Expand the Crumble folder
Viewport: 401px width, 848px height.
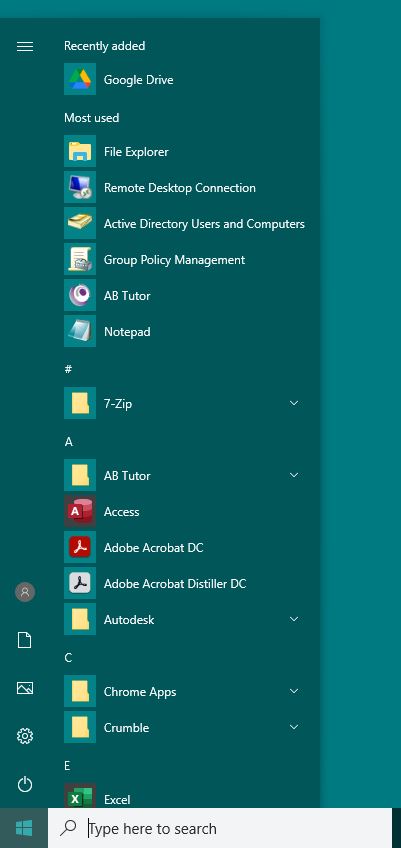(x=294, y=727)
